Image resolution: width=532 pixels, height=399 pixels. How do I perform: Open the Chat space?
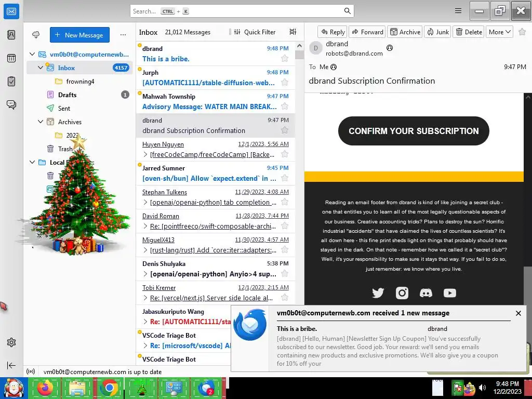coord(11,104)
